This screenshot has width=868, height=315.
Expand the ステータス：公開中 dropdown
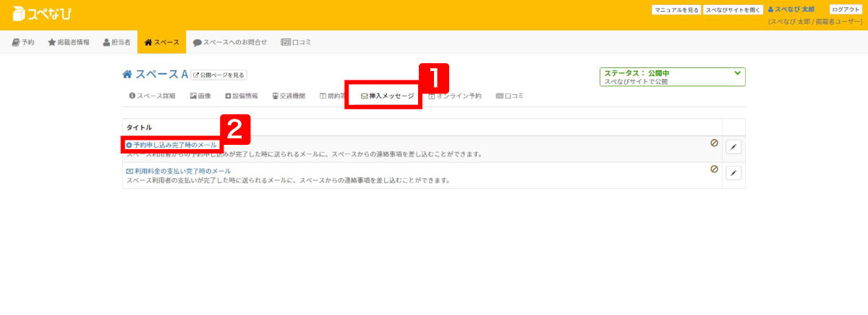(x=672, y=77)
